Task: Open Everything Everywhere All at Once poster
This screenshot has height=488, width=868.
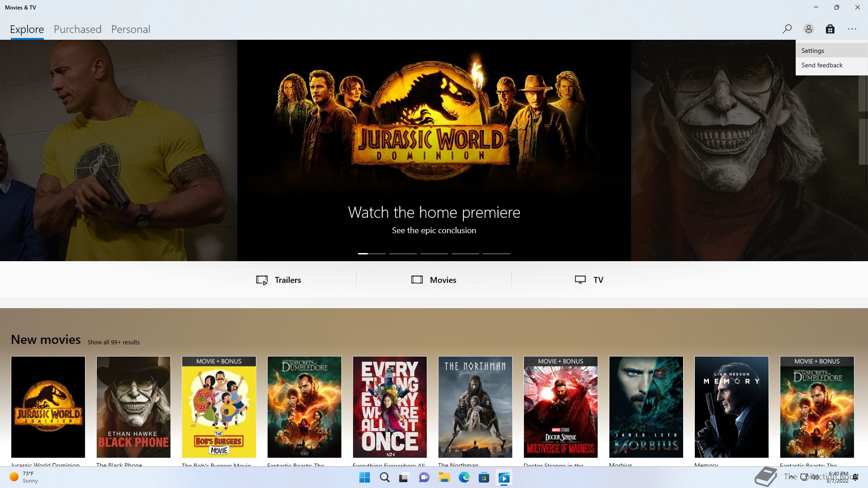Action: point(390,407)
